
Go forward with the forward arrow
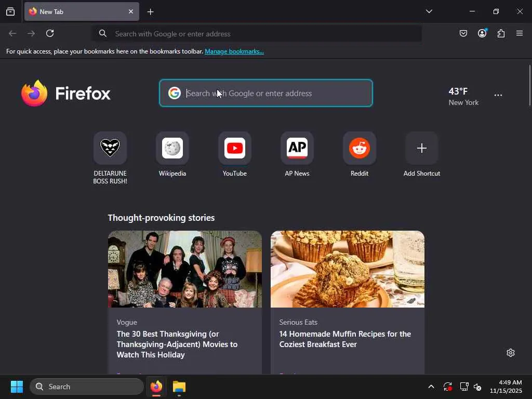tap(31, 33)
